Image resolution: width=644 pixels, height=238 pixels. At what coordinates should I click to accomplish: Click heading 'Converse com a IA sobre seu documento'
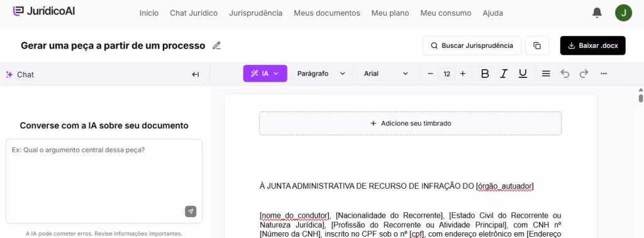coord(104,125)
